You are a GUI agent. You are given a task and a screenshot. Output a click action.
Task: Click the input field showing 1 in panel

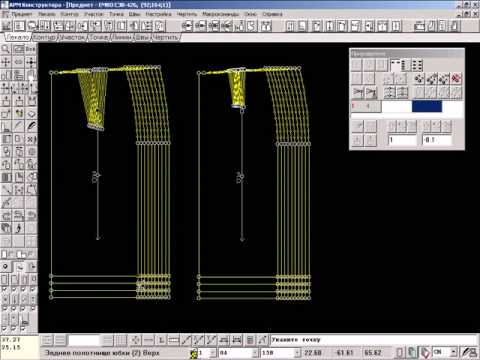[402, 140]
